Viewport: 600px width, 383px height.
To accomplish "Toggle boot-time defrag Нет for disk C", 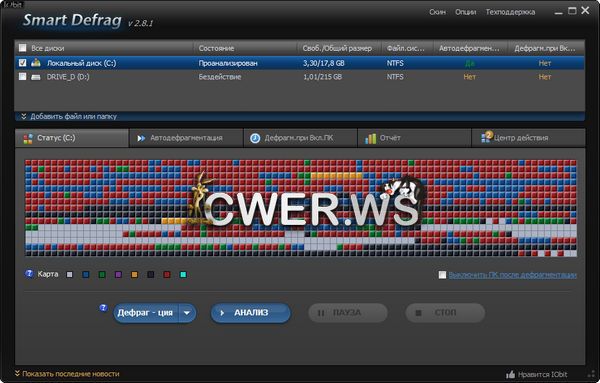I will (x=545, y=63).
